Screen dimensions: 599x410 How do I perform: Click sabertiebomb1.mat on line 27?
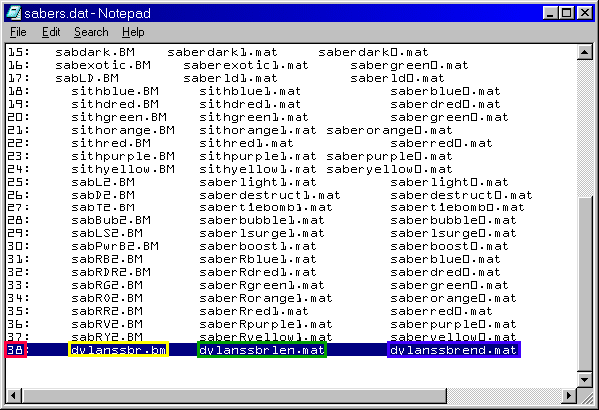point(266,207)
